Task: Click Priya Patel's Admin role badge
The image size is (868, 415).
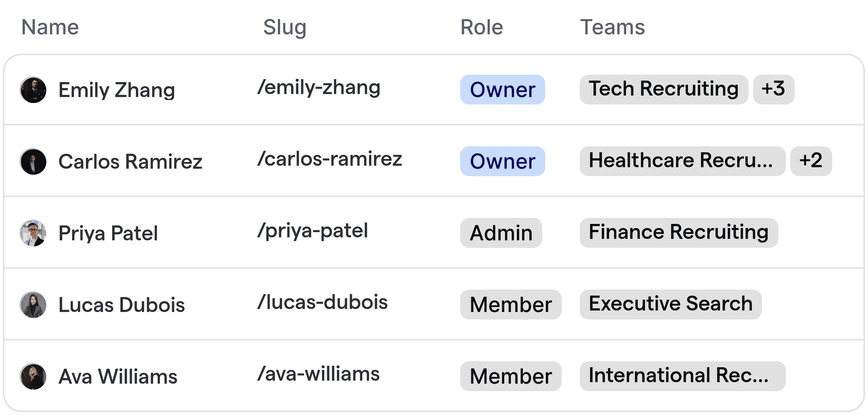Action: [501, 233]
